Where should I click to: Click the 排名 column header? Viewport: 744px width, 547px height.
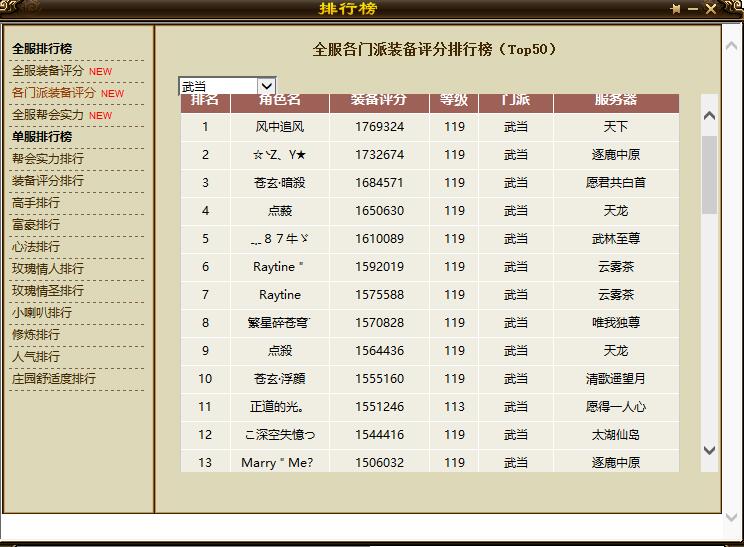205,101
